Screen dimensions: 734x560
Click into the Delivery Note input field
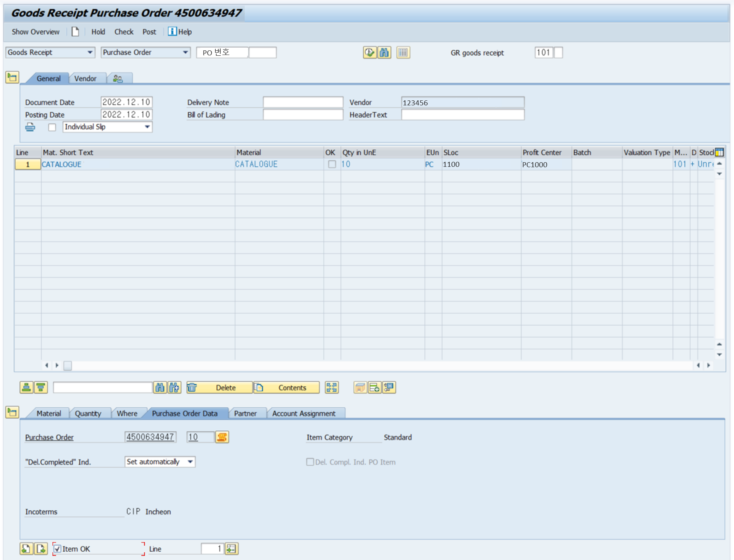click(303, 102)
